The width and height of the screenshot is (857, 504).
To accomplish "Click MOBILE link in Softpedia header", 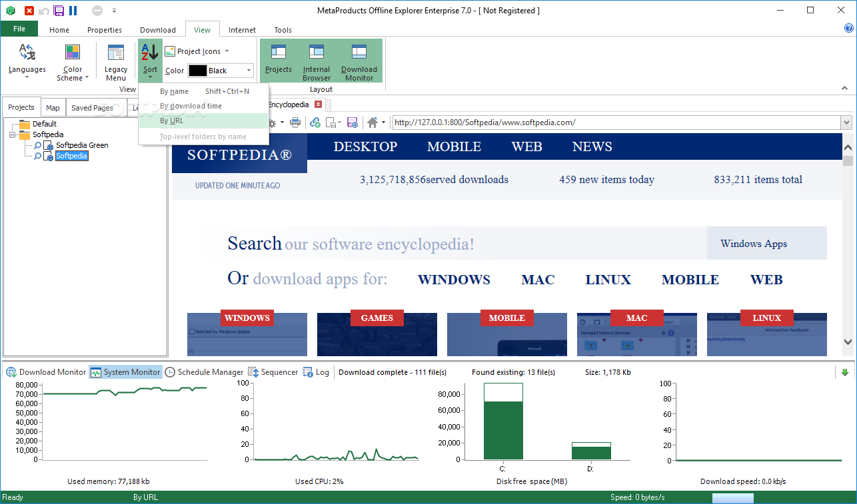I will pyautogui.click(x=454, y=147).
